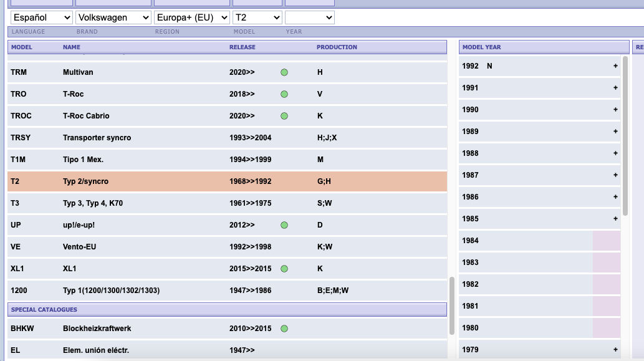Click the G;H production codes

324,181
